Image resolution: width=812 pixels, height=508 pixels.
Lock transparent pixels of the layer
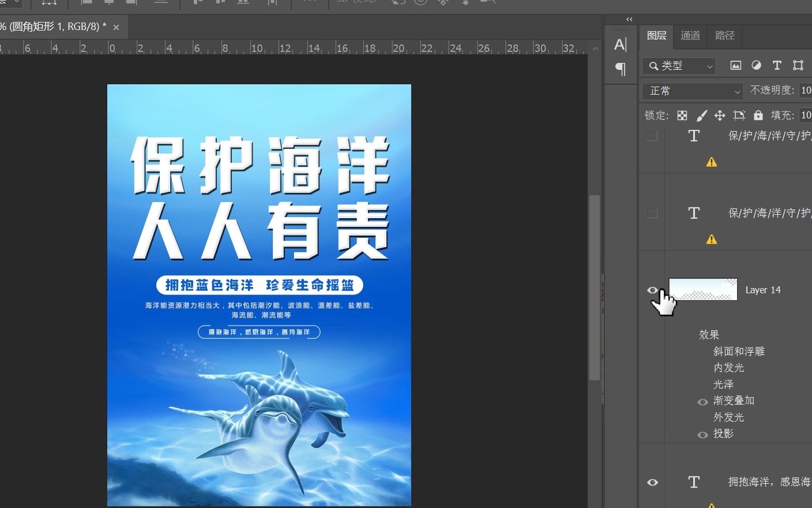tap(682, 115)
